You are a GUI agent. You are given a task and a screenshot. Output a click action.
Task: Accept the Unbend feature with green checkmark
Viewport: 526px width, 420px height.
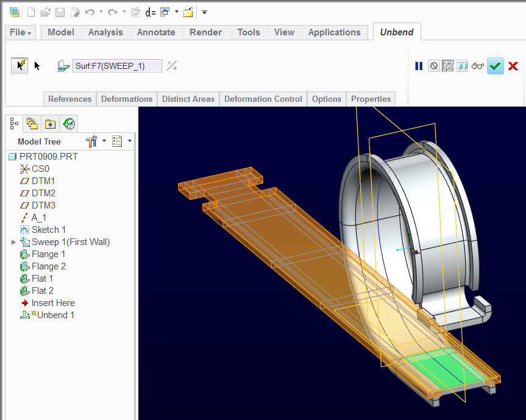pos(496,66)
